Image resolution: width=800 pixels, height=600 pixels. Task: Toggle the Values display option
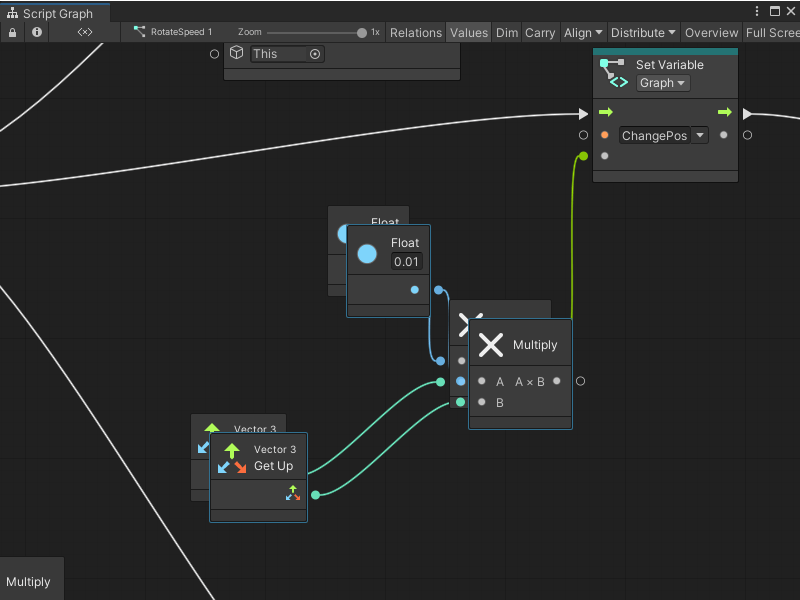coord(468,32)
